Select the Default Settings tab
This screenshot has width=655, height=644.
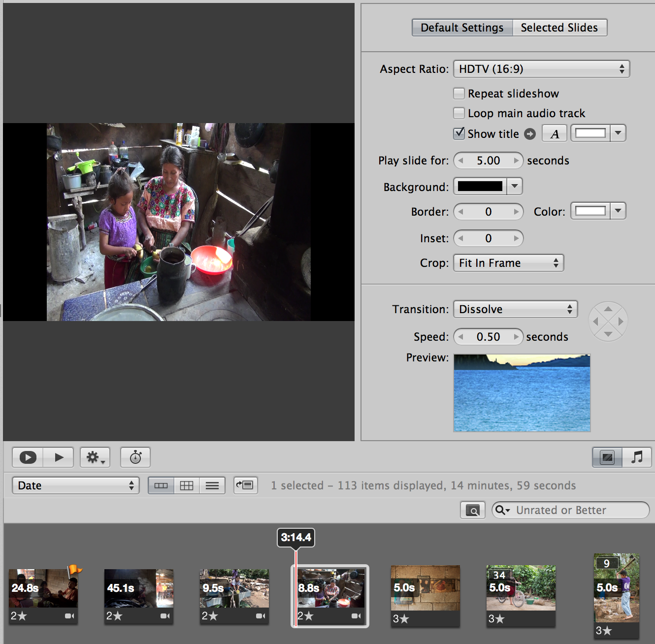pyautogui.click(x=462, y=28)
